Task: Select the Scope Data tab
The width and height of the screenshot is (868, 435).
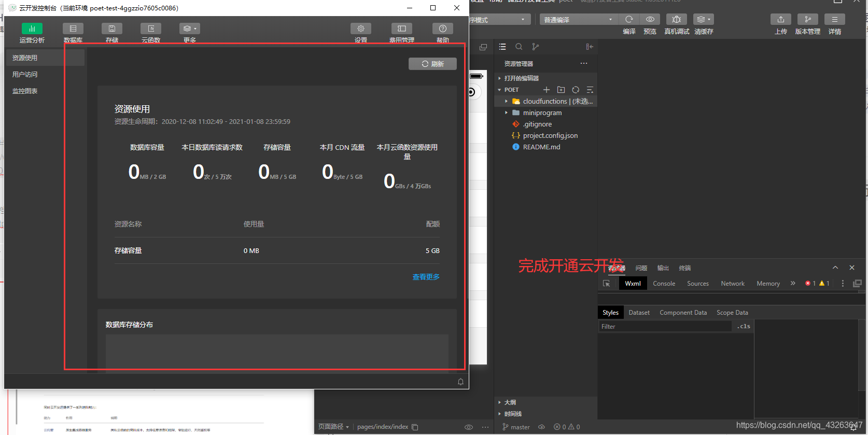Action: pyautogui.click(x=732, y=313)
